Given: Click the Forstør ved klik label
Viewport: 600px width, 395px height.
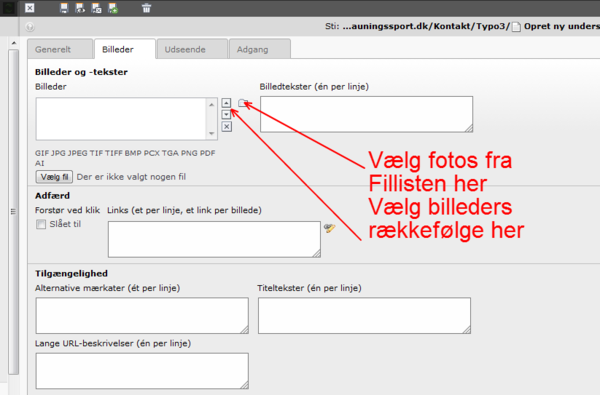Looking at the screenshot, I should point(67,210).
